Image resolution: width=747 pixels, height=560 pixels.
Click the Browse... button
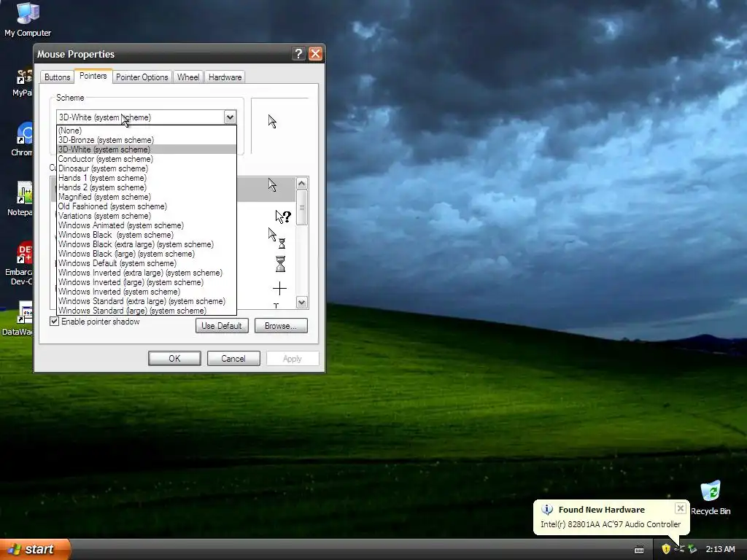[x=281, y=326]
